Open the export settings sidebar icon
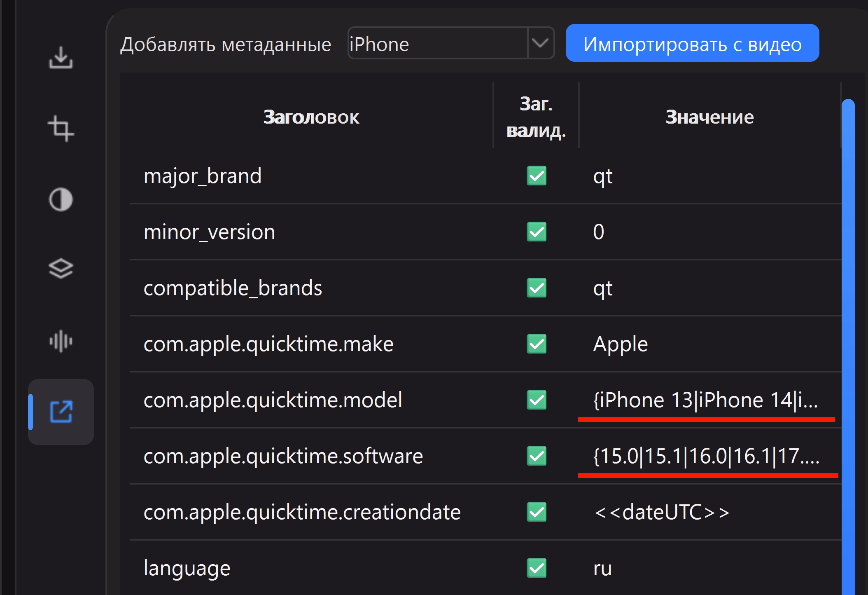The width and height of the screenshot is (868, 595). pyautogui.click(x=61, y=412)
